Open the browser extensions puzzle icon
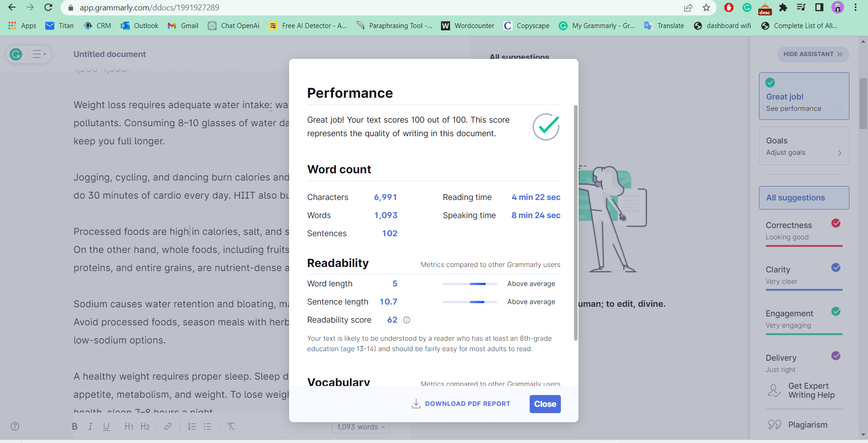The height and width of the screenshot is (443, 868). [x=783, y=7]
